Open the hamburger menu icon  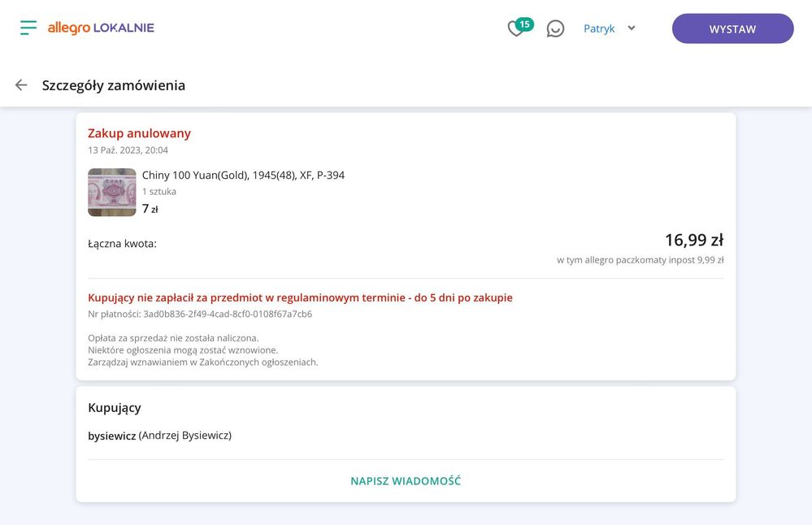pos(28,28)
